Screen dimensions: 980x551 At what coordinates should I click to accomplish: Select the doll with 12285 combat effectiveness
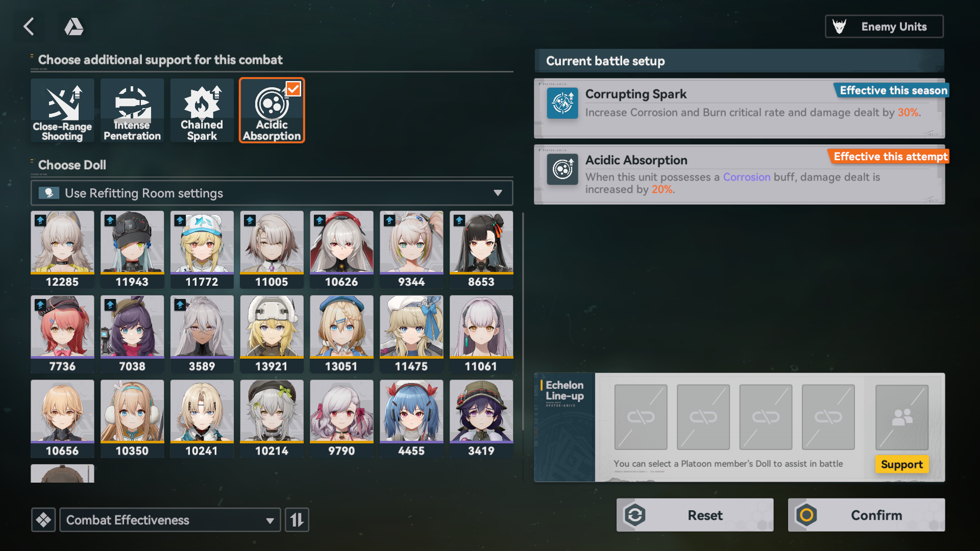point(62,250)
